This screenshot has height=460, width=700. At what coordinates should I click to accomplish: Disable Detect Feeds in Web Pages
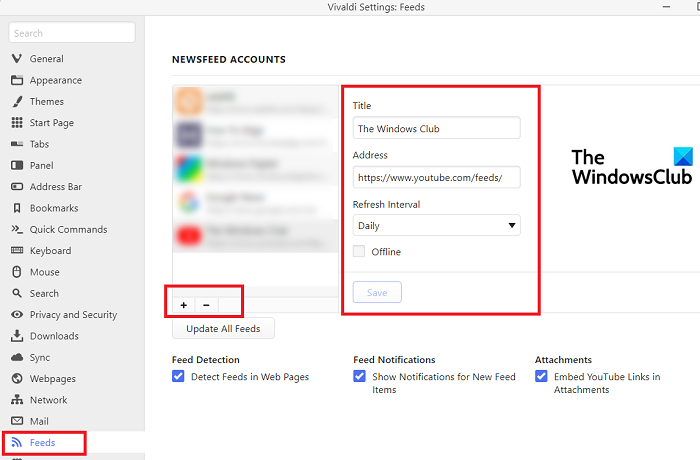tap(178, 376)
